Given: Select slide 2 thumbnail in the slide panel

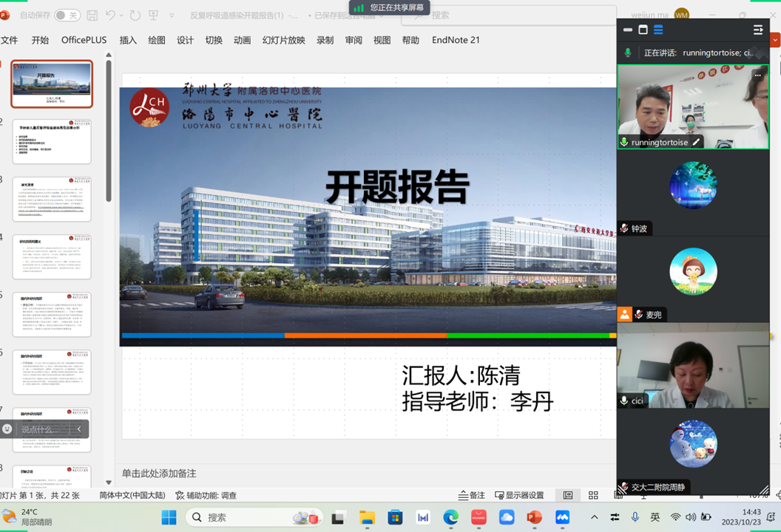Looking at the screenshot, I should pos(52,141).
